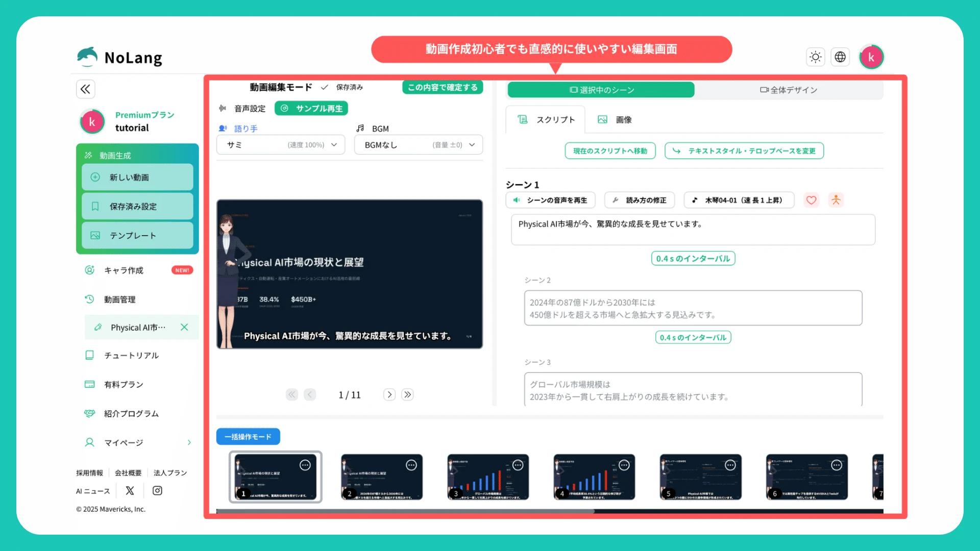The width and height of the screenshot is (980, 551).
Task: Toggle 一括操作モード button
Action: pos(248,437)
